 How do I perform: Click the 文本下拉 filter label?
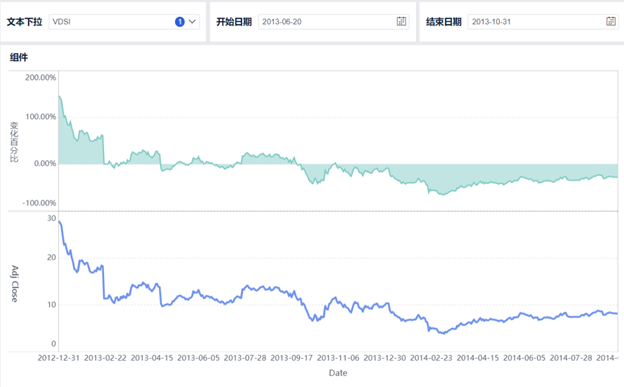click(24, 22)
